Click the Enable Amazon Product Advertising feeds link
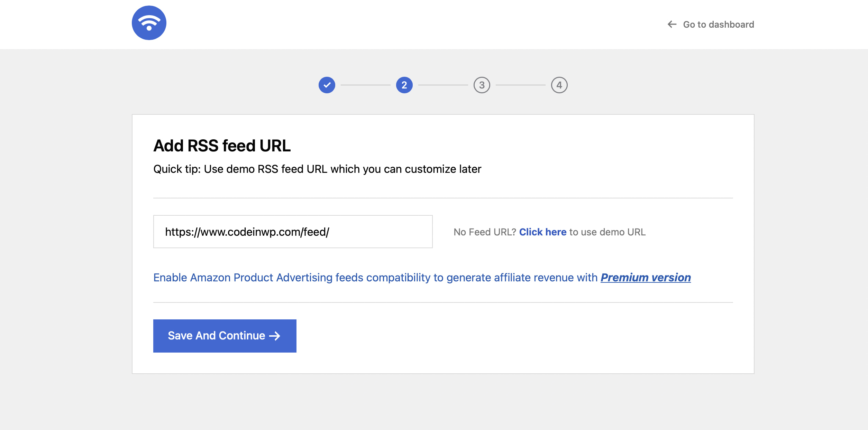This screenshot has height=430, width=868. click(376, 277)
